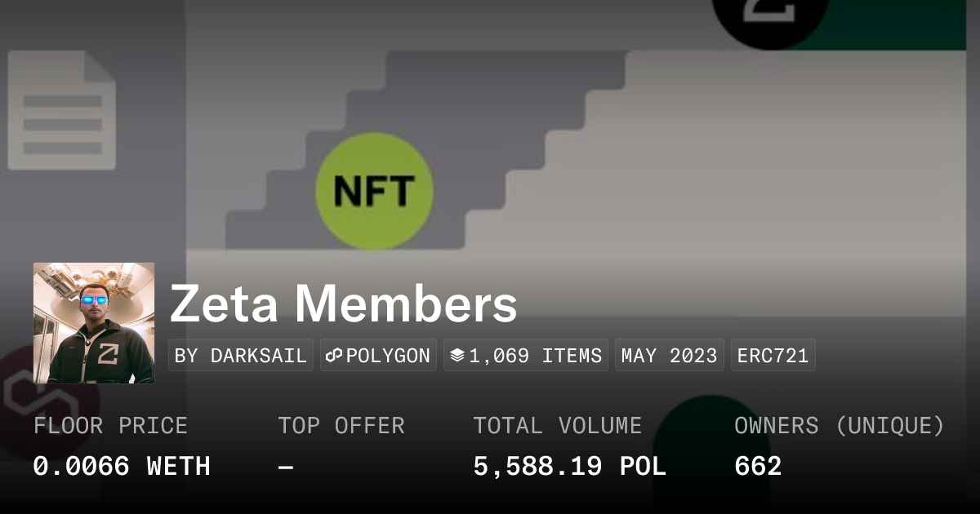Click the TOTAL VOLUME label
The height and width of the screenshot is (514, 980).
(x=557, y=426)
